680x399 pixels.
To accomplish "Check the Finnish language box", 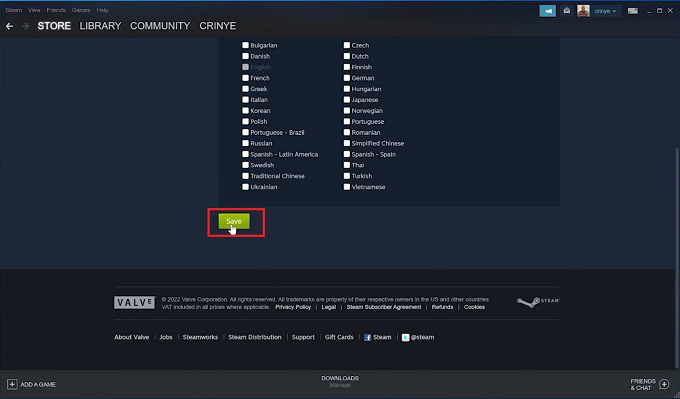I will (347, 67).
